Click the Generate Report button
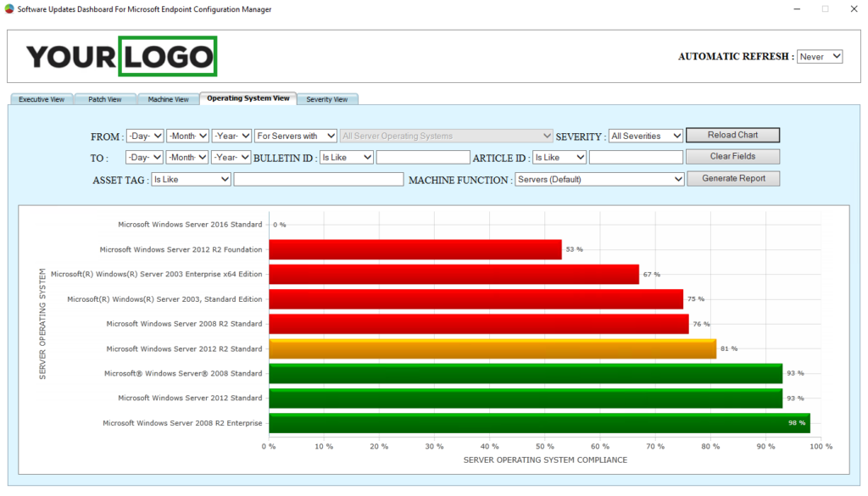The image size is (868, 496). [732, 178]
